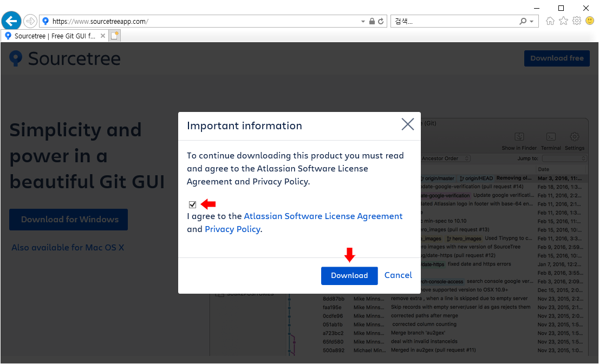Viewport: 599px width, 364px height.
Task: Click Download free button in page header
Action: coord(557,58)
